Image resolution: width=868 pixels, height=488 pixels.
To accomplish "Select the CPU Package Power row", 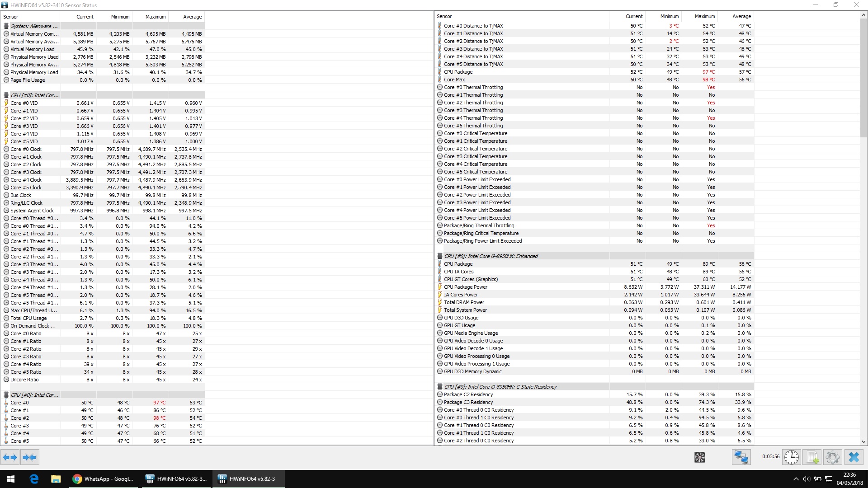I will [594, 287].
